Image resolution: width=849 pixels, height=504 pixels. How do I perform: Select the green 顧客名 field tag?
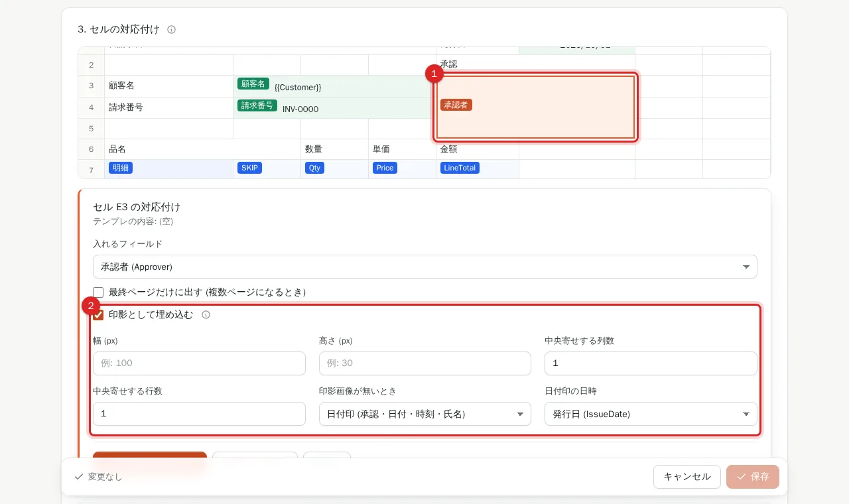click(x=253, y=84)
